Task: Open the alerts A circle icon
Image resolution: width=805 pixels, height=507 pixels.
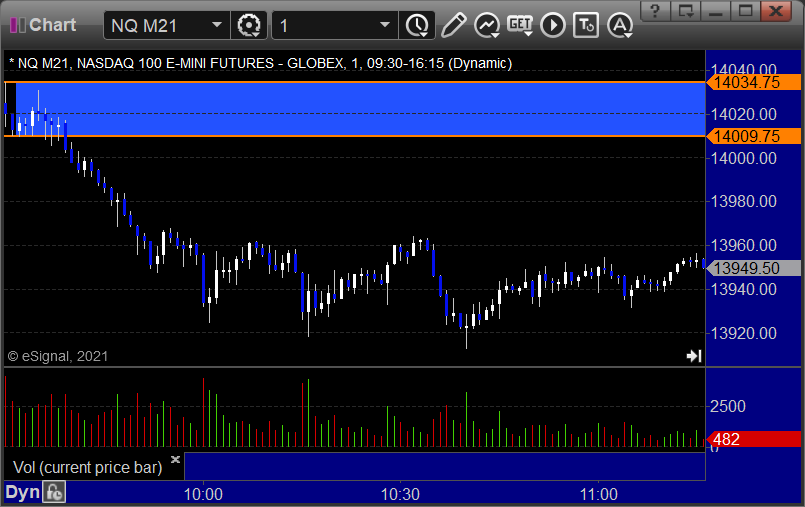Action: click(x=620, y=25)
